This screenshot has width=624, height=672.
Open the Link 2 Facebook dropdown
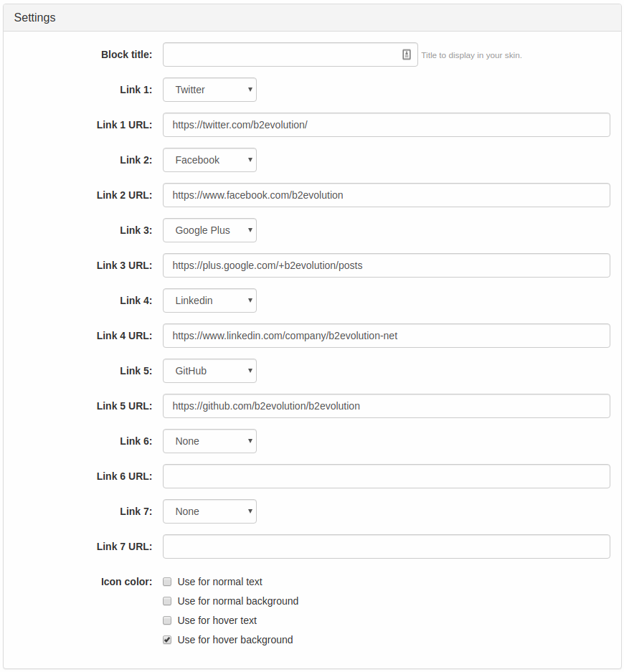tap(209, 160)
